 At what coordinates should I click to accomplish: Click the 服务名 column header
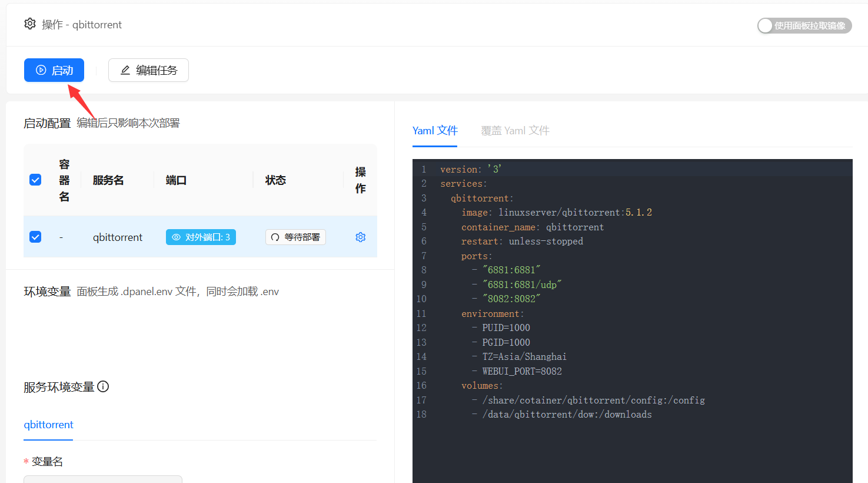108,180
